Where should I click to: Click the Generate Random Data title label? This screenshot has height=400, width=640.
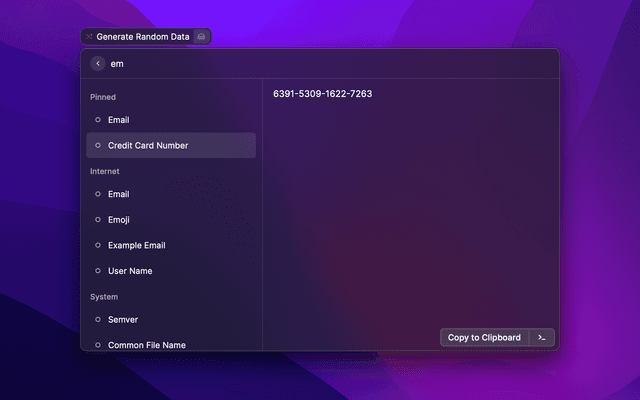(143, 36)
